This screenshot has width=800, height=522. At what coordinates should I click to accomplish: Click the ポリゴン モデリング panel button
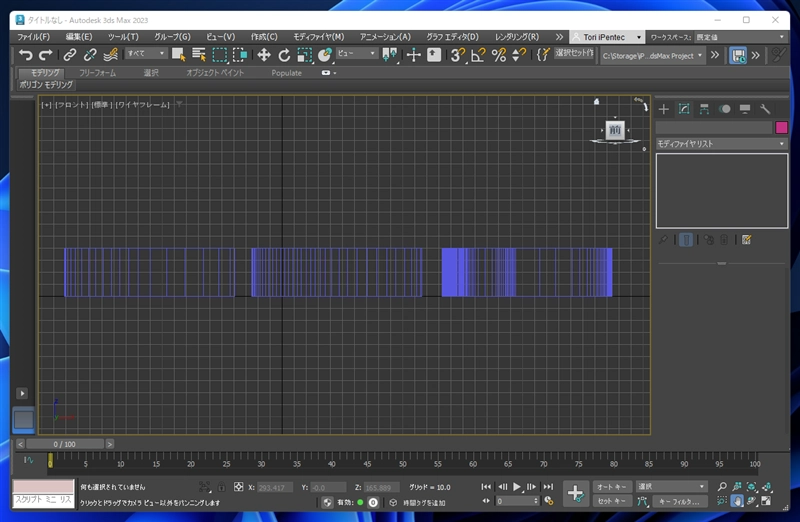(46, 85)
